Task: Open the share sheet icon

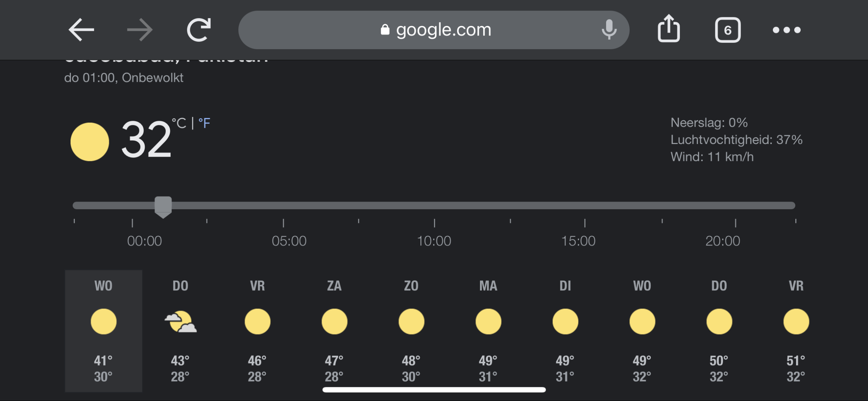Action: click(x=668, y=28)
